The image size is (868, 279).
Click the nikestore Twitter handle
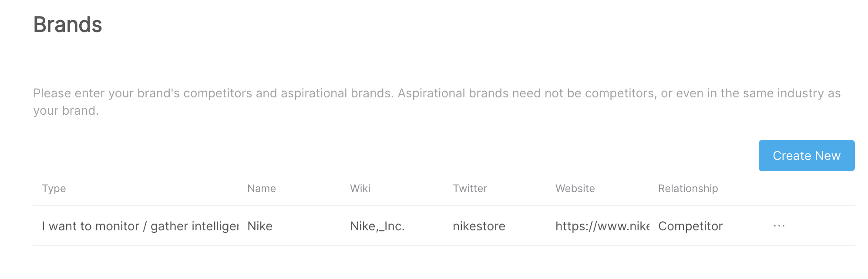point(479,226)
